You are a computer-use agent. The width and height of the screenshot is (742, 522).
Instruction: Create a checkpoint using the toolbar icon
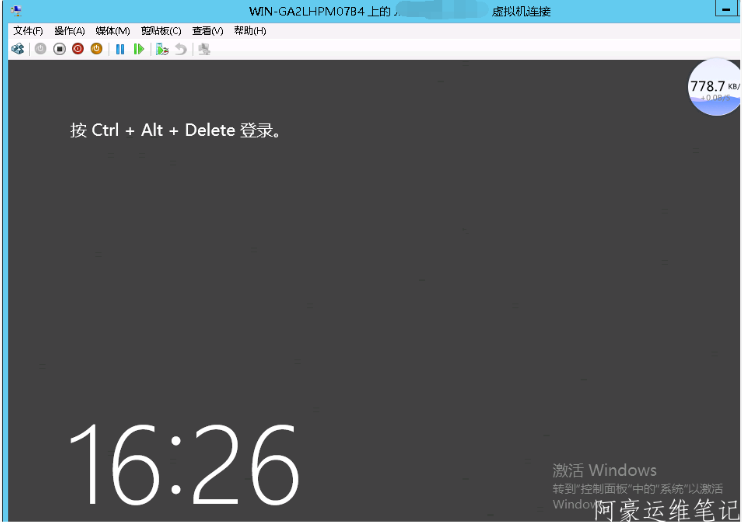[x=162, y=48]
